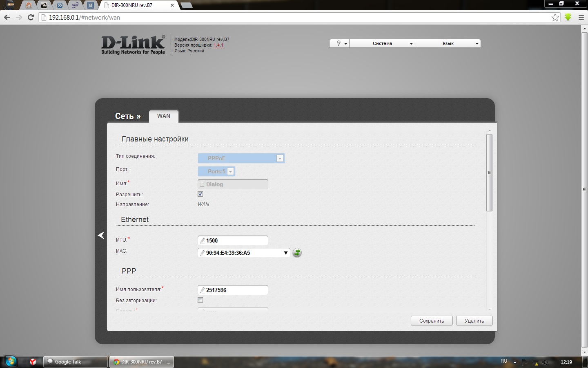Viewport: 588px width, 368px height.
Task: Open Google Talk from the taskbar
Action: click(75, 362)
